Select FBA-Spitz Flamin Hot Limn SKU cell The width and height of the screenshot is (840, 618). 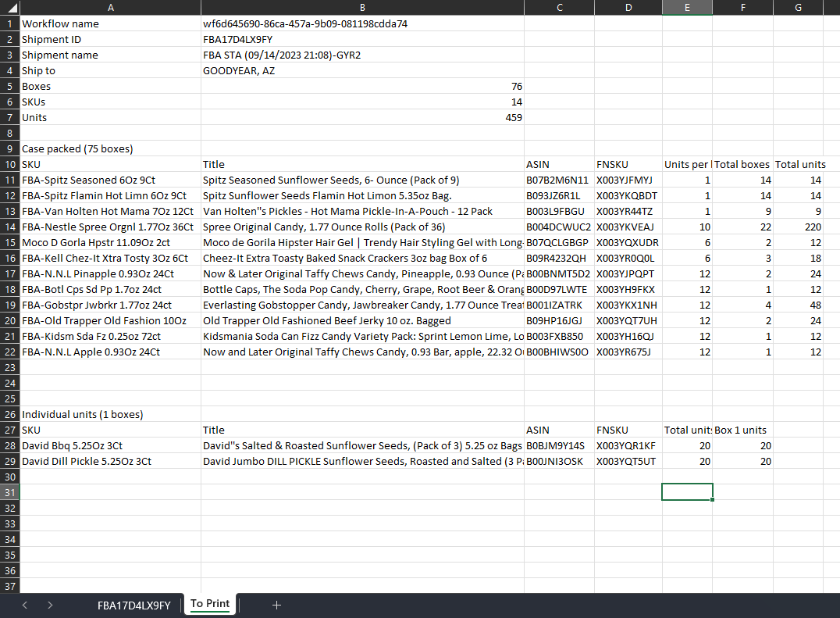110,195
